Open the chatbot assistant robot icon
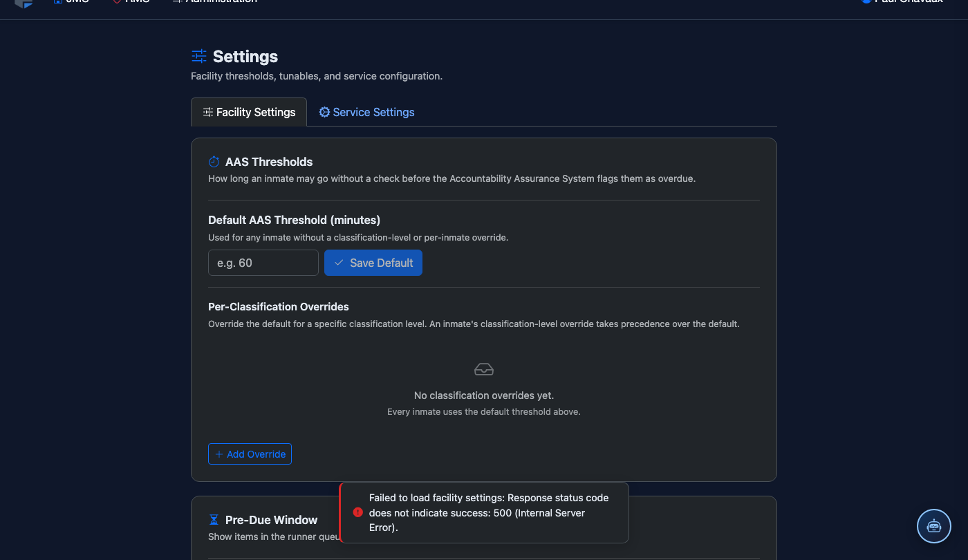This screenshot has width=968, height=560. tap(934, 526)
